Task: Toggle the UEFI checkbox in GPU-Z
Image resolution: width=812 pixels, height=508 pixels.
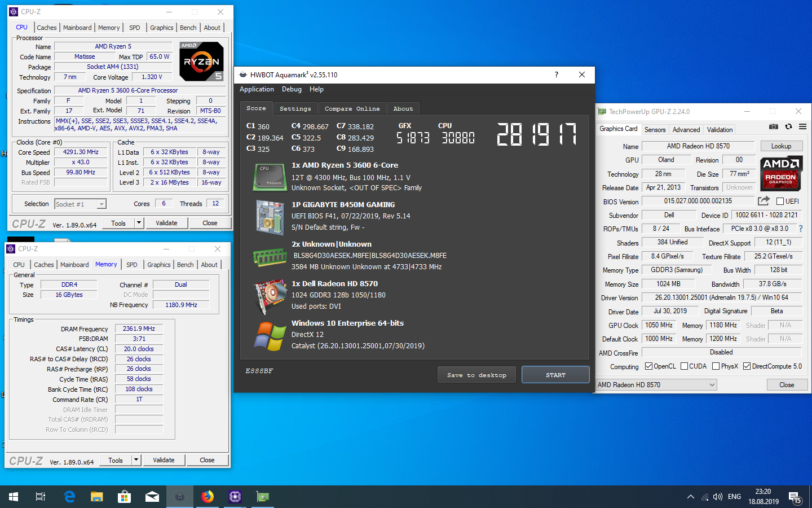Action: pos(780,202)
